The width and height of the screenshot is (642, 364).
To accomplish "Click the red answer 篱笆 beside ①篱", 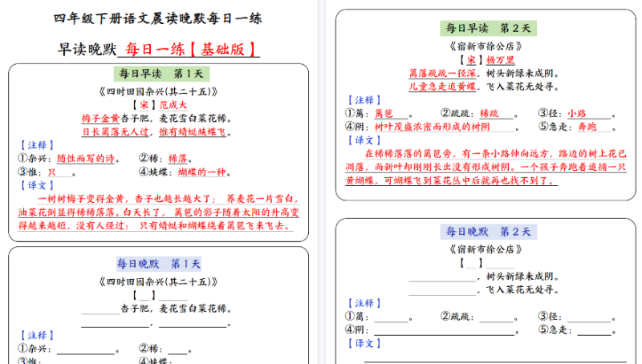I will coord(384,113).
